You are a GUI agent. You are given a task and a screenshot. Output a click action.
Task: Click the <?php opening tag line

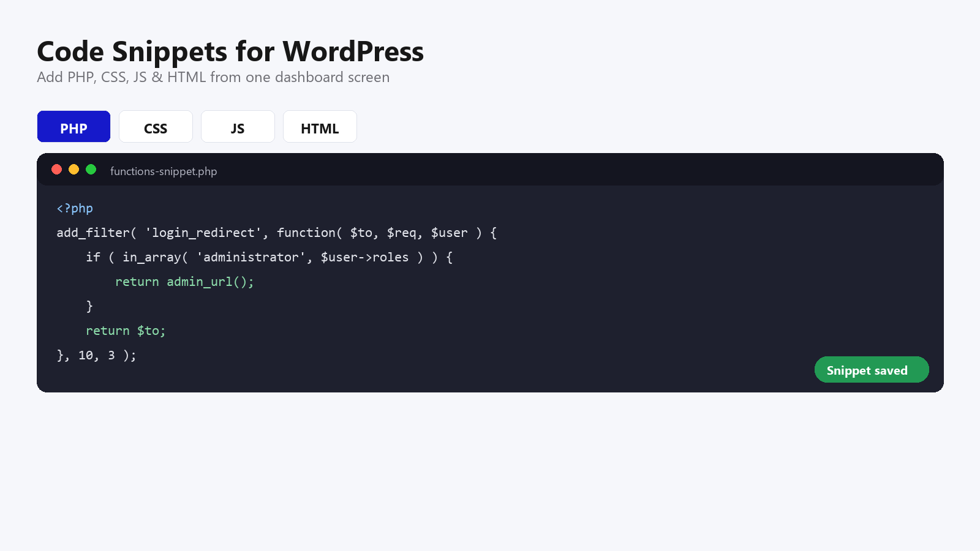pos(75,208)
